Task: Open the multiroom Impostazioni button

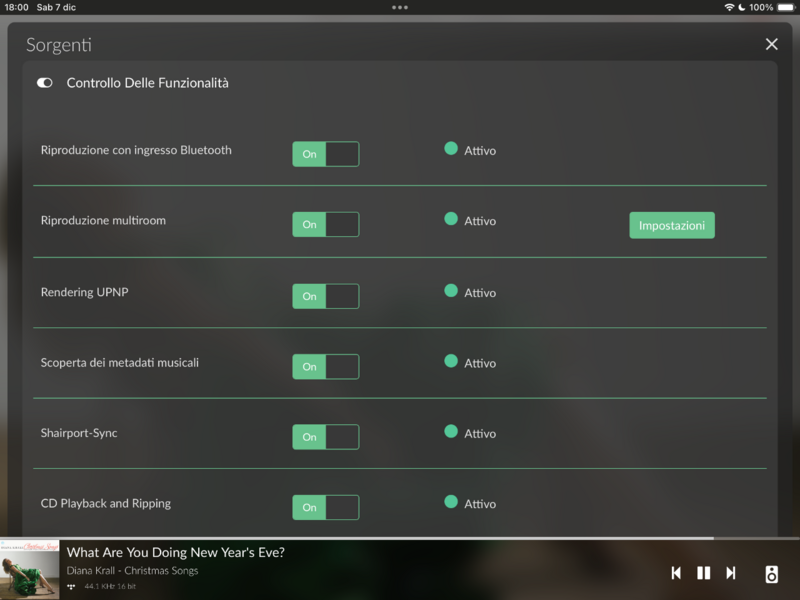Action: (x=672, y=225)
